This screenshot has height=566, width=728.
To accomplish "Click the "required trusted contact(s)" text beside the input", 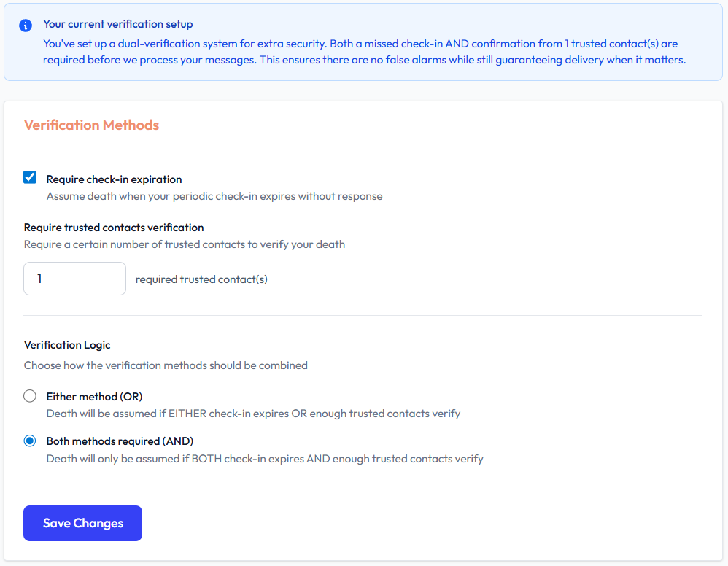I will pyautogui.click(x=201, y=279).
